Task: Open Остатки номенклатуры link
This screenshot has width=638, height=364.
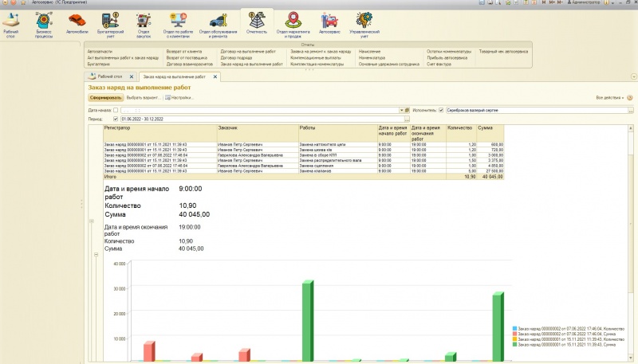Action: [449, 52]
